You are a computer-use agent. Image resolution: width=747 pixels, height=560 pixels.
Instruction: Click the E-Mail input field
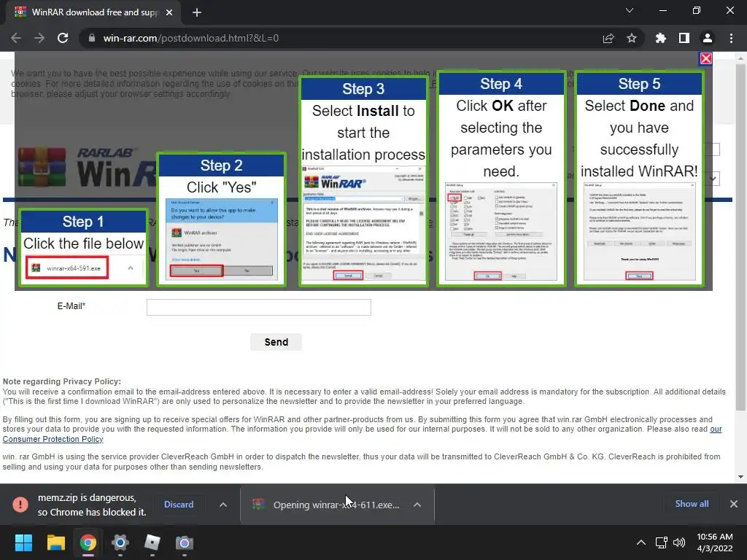pyautogui.click(x=259, y=307)
